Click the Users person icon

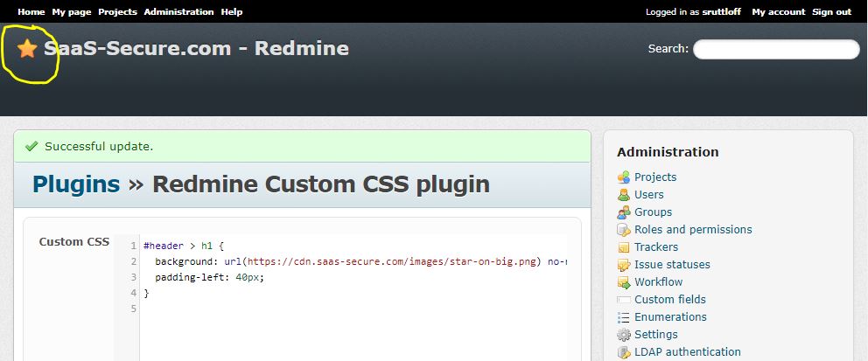click(624, 195)
